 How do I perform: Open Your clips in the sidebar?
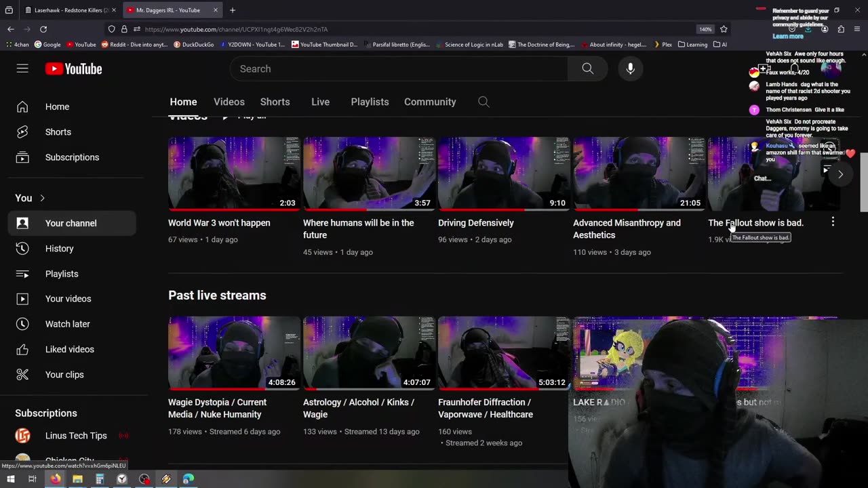(72, 374)
